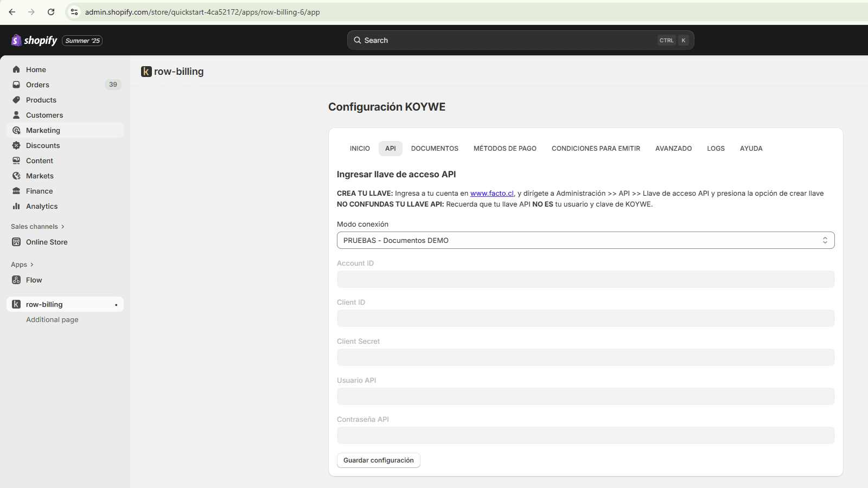Click the site info icon in address bar
The height and width of the screenshot is (488, 868).
tap(74, 12)
